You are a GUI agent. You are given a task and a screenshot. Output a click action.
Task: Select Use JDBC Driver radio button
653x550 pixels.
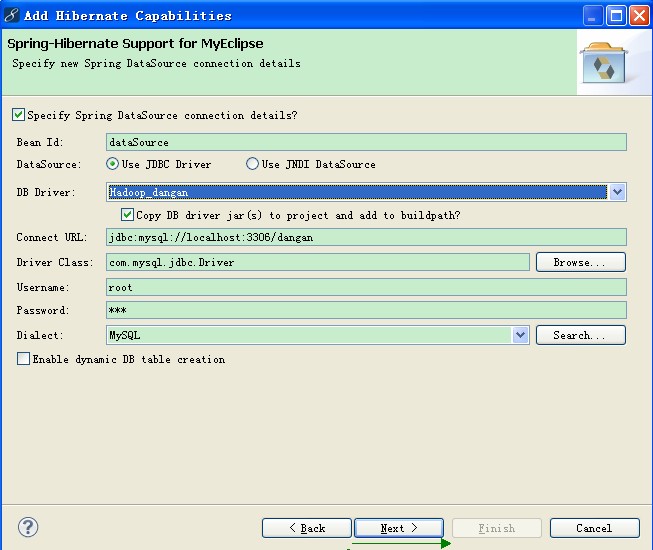click(x=112, y=164)
